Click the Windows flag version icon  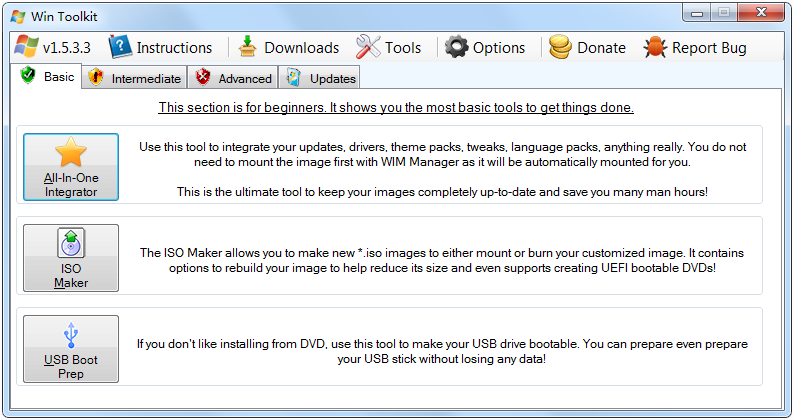(x=26, y=47)
